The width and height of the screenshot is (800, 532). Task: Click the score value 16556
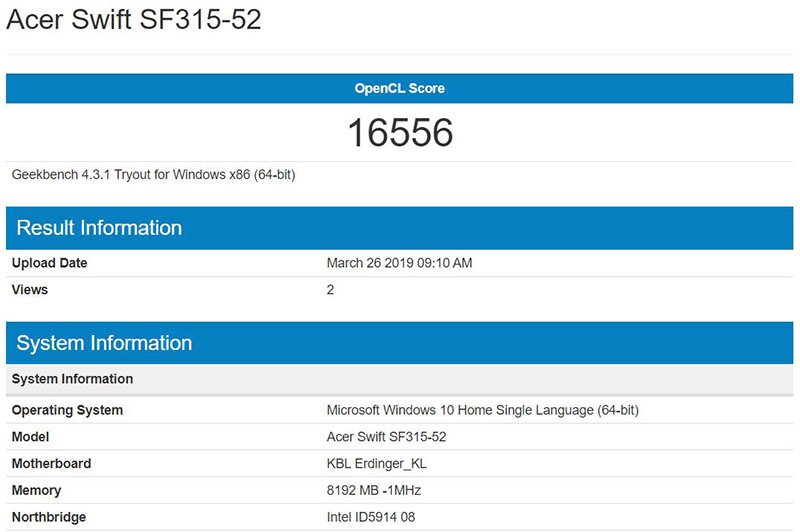400,133
